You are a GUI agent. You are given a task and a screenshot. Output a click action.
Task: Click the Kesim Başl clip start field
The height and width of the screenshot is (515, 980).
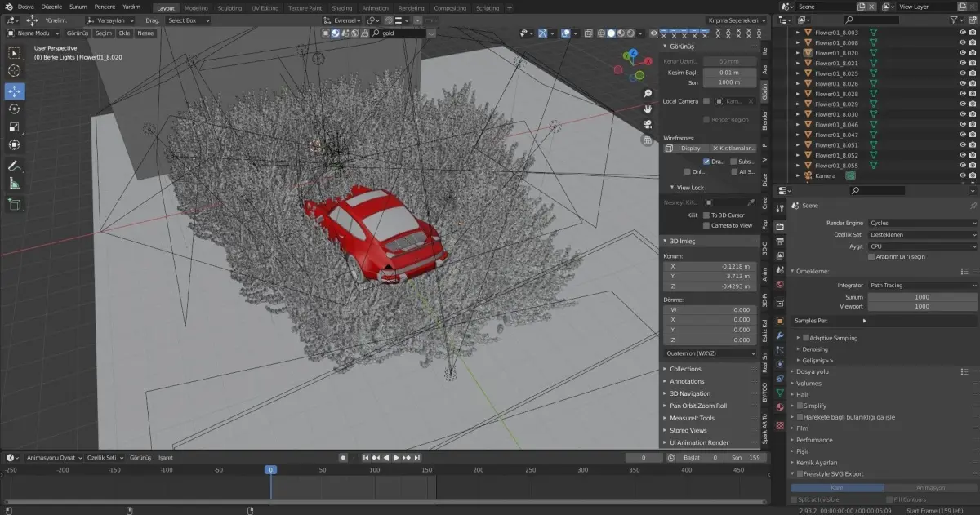[x=729, y=73]
